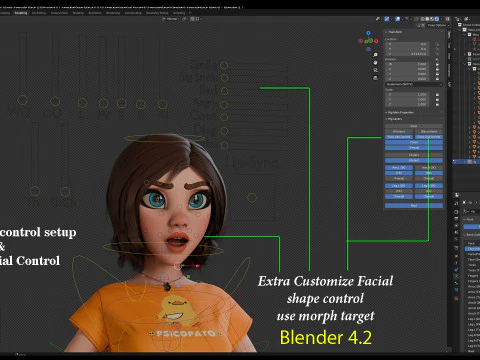The height and width of the screenshot is (360, 480).
Task: Click the viewport zoom magnifier icon
Action: [x=376, y=54]
